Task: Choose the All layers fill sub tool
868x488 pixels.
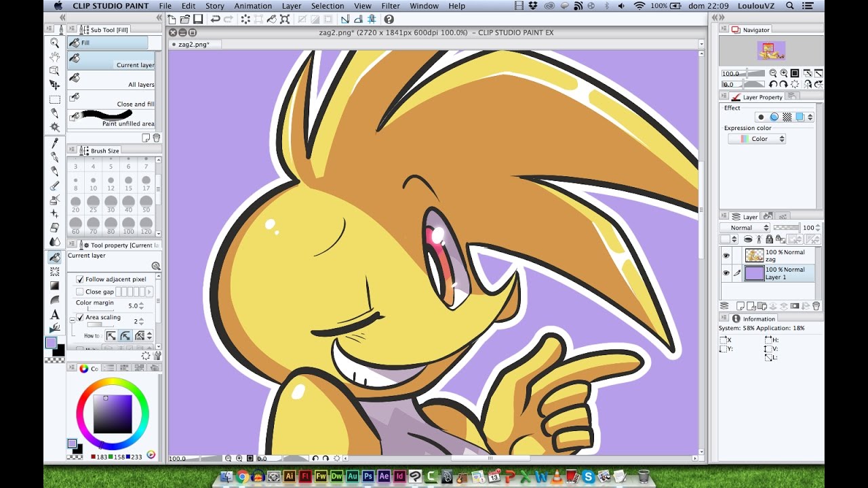Action: click(x=111, y=80)
